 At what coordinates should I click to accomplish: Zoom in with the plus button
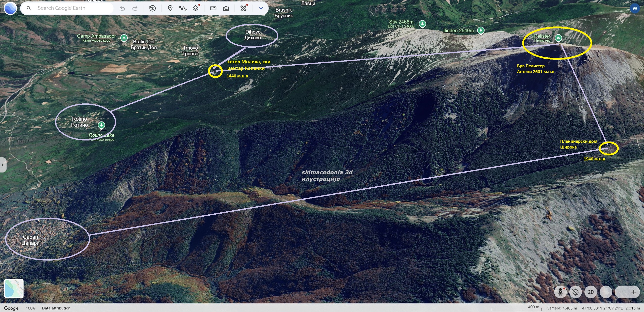tap(633, 292)
